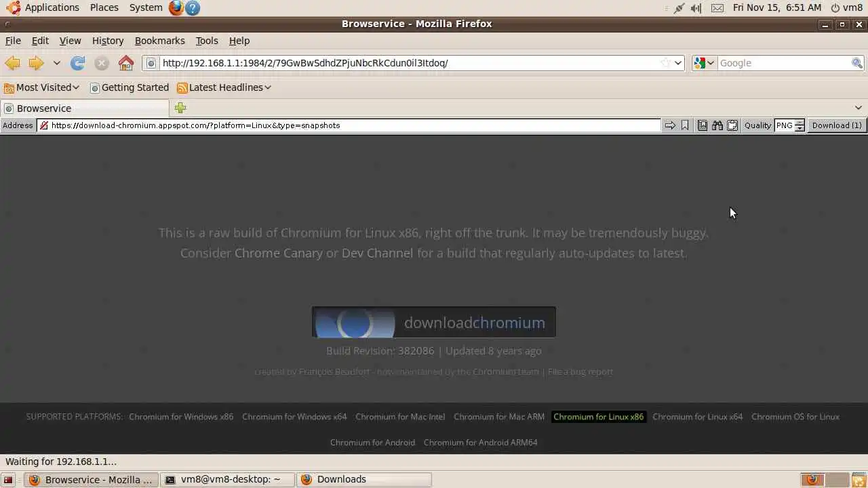
Task: Open the Help menu
Action: point(239,41)
